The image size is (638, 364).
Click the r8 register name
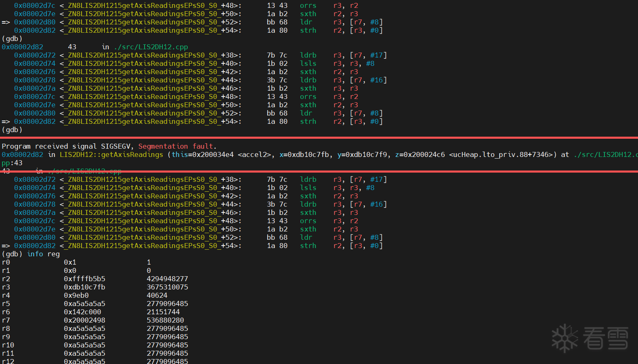click(6, 328)
